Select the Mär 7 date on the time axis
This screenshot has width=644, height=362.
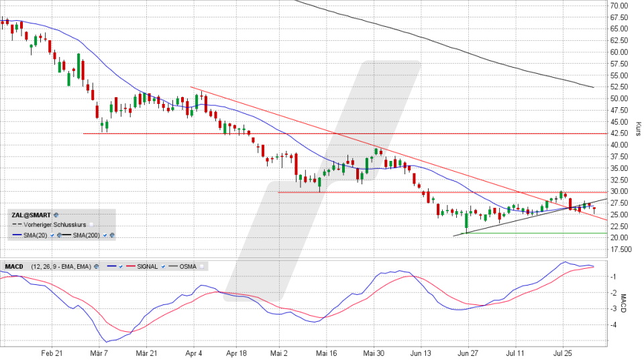coord(99,352)
